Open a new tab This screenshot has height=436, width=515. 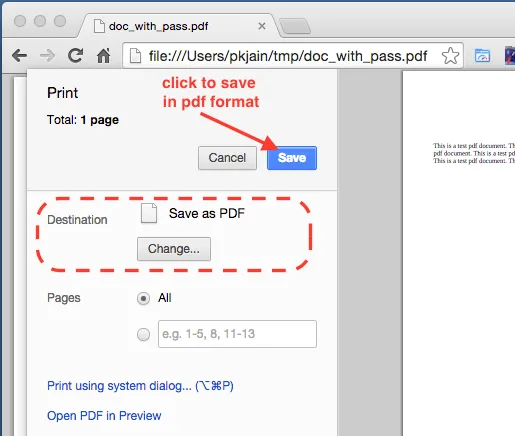(295, 27)
